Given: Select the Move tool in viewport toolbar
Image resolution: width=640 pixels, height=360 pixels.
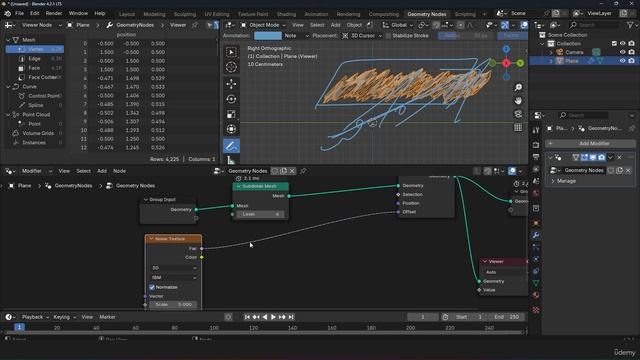Looking at the screenshot, I should coord(231,84).
